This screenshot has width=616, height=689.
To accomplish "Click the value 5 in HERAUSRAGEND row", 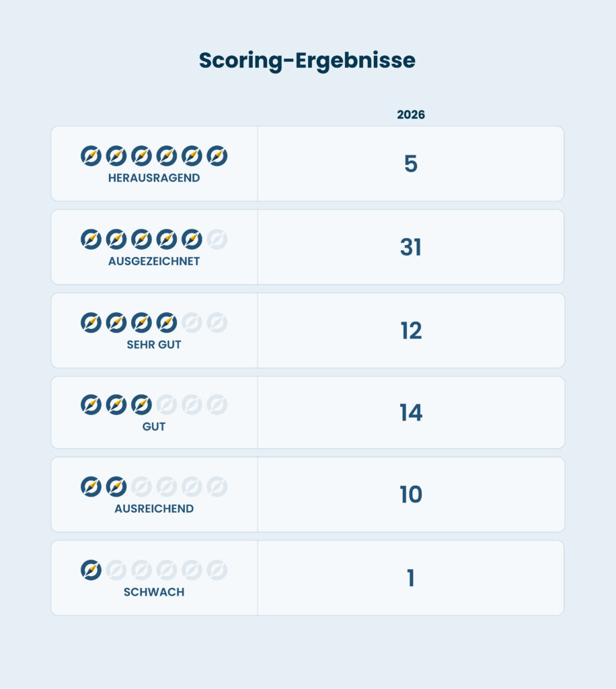I will pos(411,164).
